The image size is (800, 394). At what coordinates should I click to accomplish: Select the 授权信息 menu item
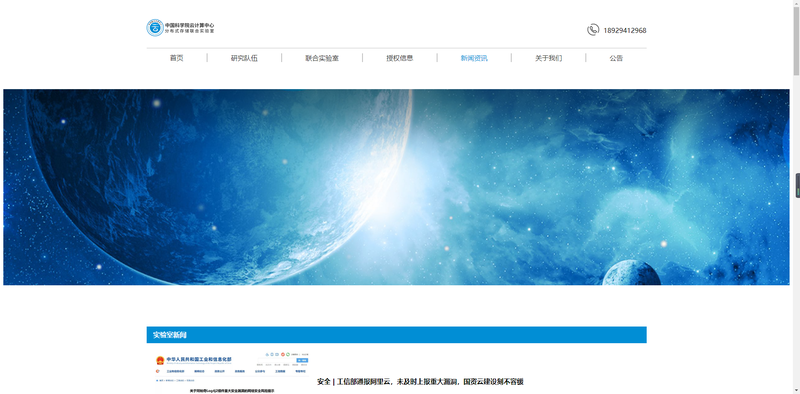[x=399, y=58]
